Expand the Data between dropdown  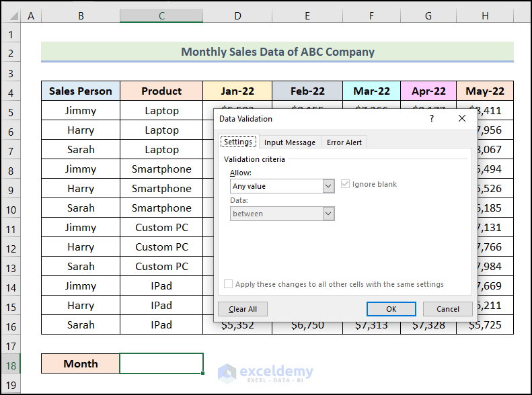(x=328, y=214)
